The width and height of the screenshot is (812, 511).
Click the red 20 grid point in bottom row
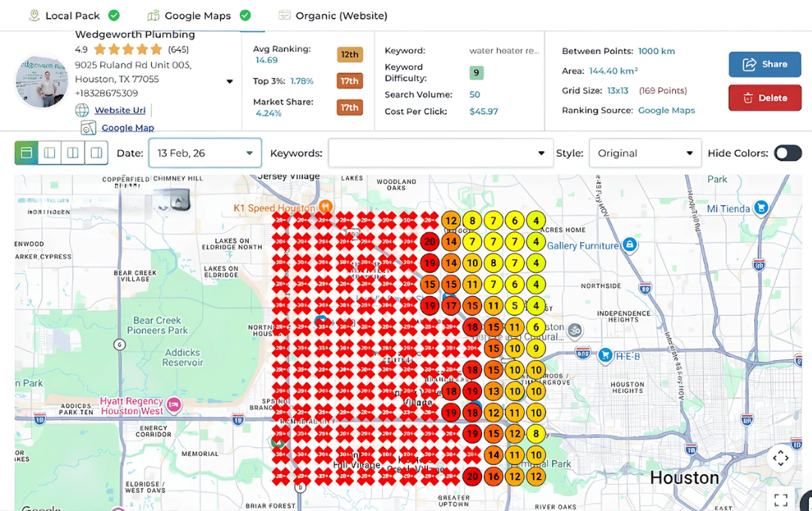[472, 477]
